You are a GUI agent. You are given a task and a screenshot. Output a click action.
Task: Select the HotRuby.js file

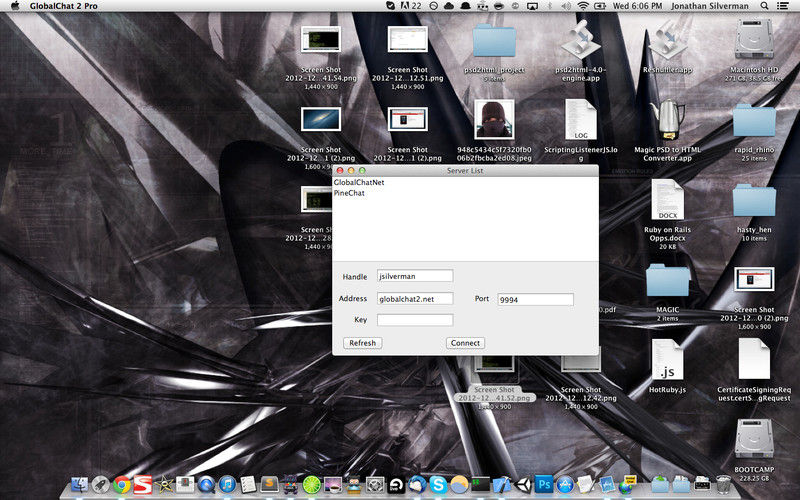pyautogui.click(x=667, y=359)
